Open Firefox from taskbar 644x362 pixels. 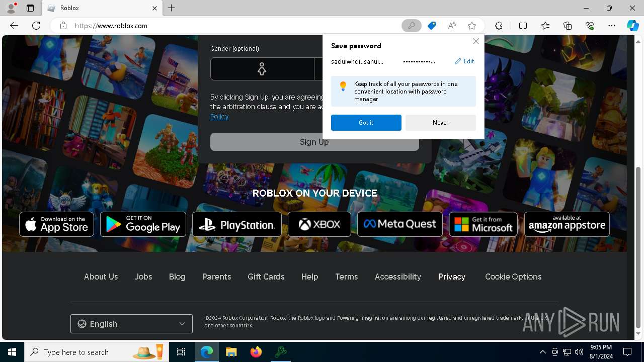click(256, 352)
